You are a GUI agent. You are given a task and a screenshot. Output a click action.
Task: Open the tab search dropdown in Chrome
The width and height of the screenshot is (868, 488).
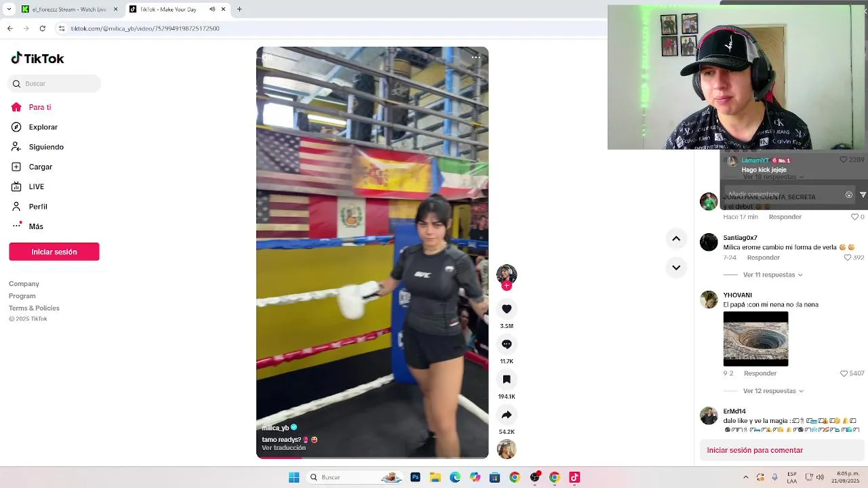tap(9, 9)
